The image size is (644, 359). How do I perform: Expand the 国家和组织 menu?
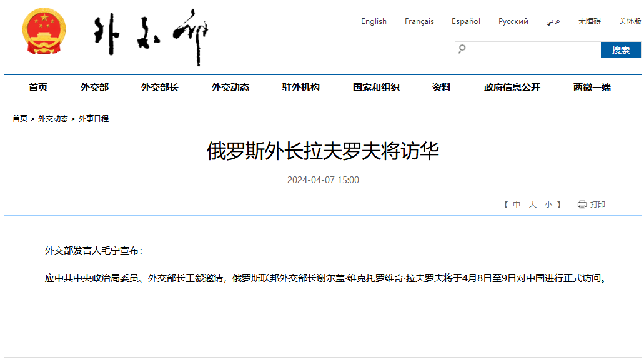coord(376,88)
